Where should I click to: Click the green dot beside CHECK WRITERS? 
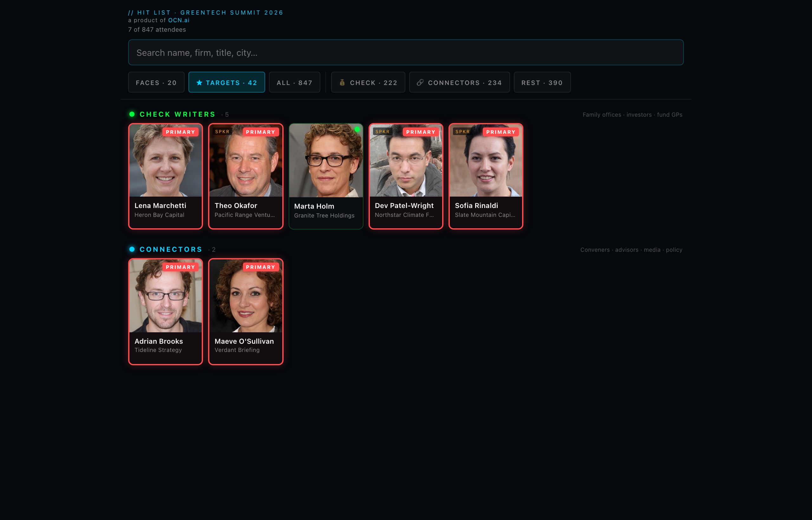point(132,114)
